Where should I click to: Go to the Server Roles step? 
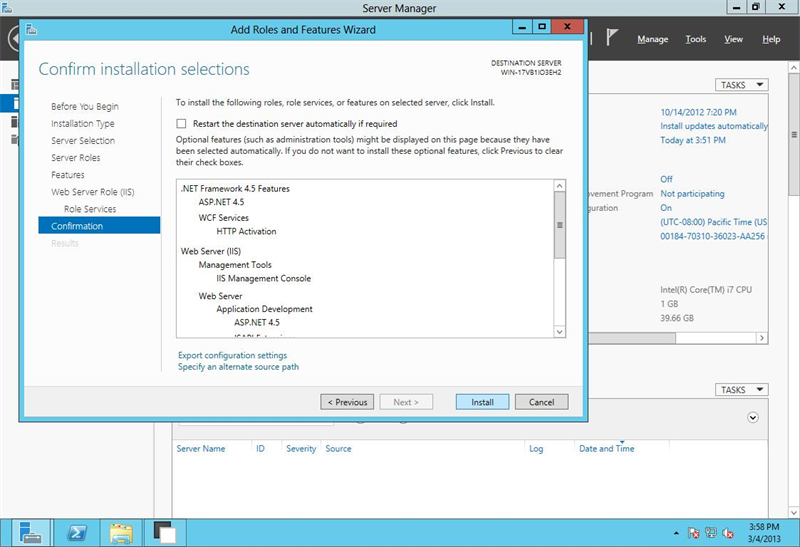[x=76, y=158]
